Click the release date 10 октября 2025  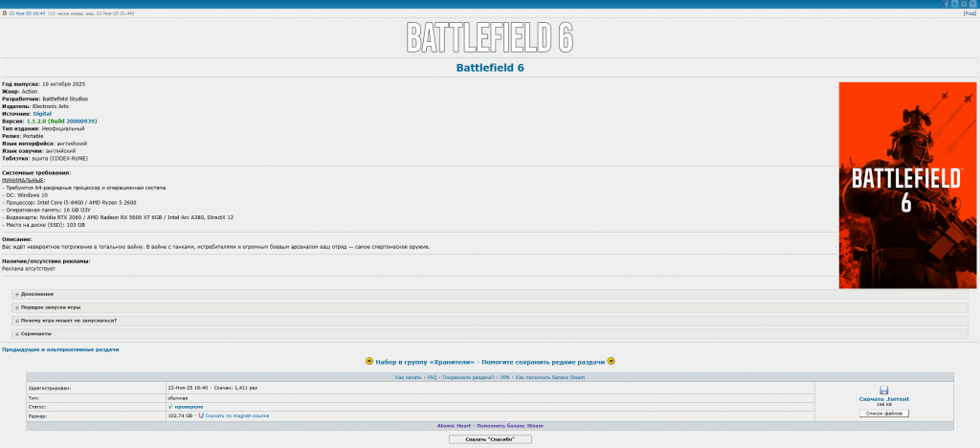pyautogui.click(x=64, y=83)
